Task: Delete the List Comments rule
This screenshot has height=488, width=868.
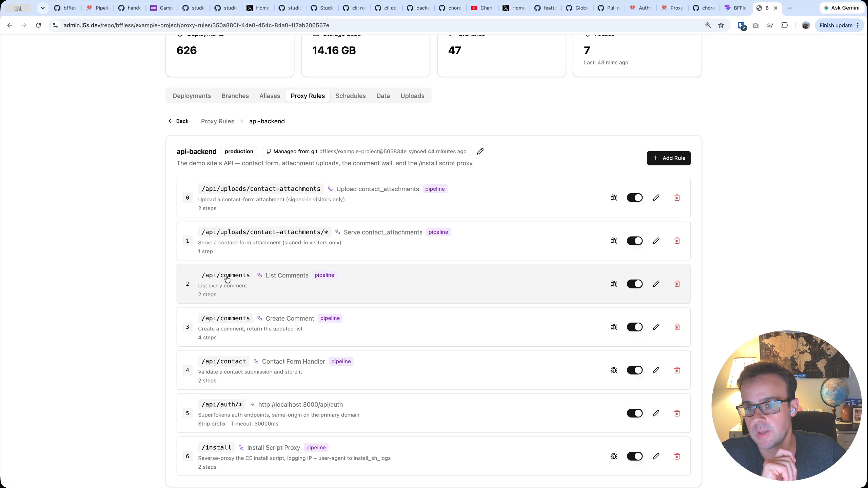Action: click(677, 284)
